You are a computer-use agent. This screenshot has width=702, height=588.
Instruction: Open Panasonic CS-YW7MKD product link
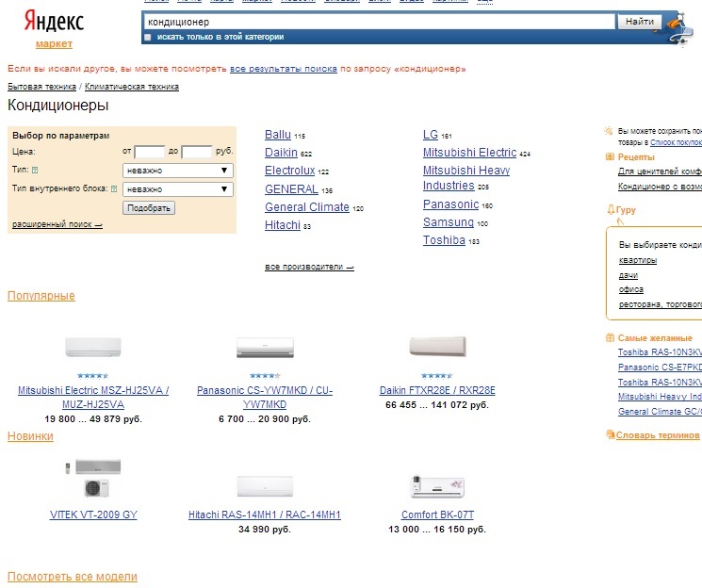point(265,398)
